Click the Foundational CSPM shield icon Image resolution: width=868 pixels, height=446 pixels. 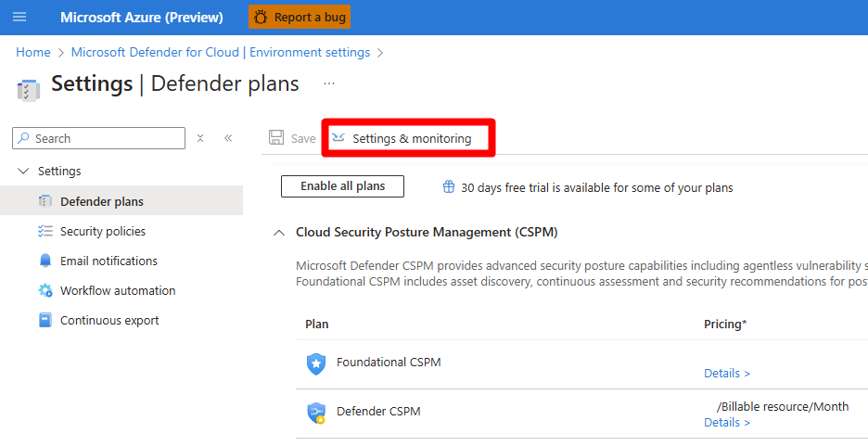point(316,363)
